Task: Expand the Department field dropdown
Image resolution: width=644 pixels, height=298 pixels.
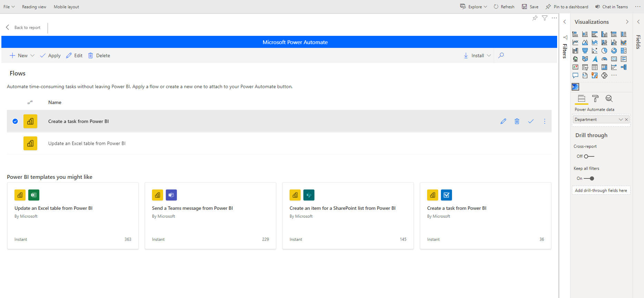Action: [x=621, y=120]
